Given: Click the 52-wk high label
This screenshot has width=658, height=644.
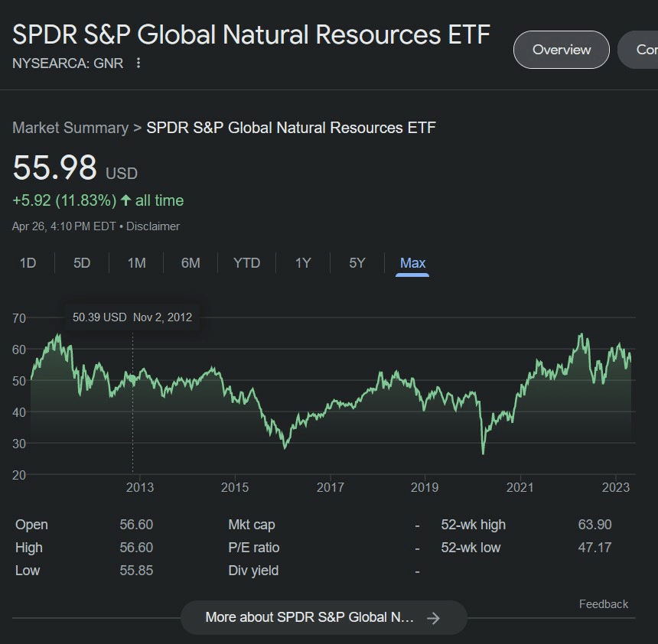Looking at the screenshot, I should [x=474, y=525].
